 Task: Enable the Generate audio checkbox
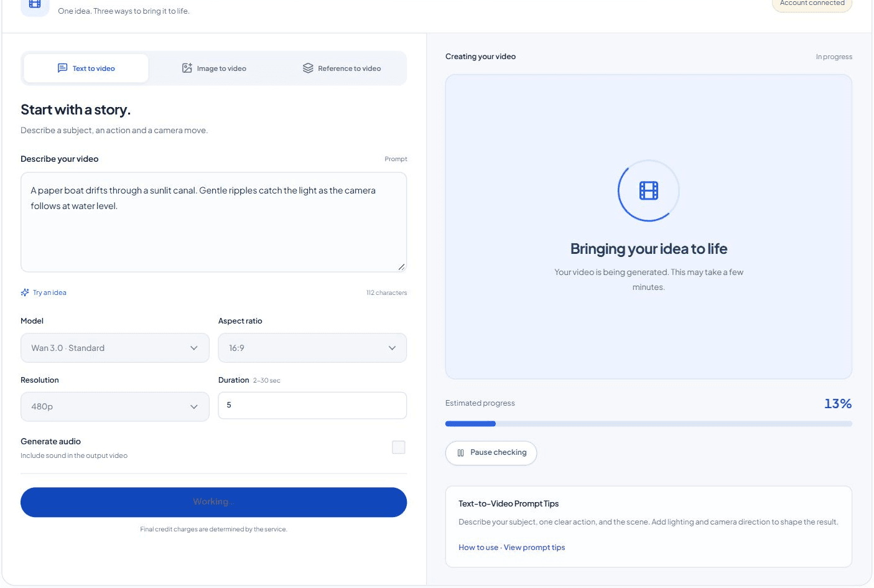point(399,447)
